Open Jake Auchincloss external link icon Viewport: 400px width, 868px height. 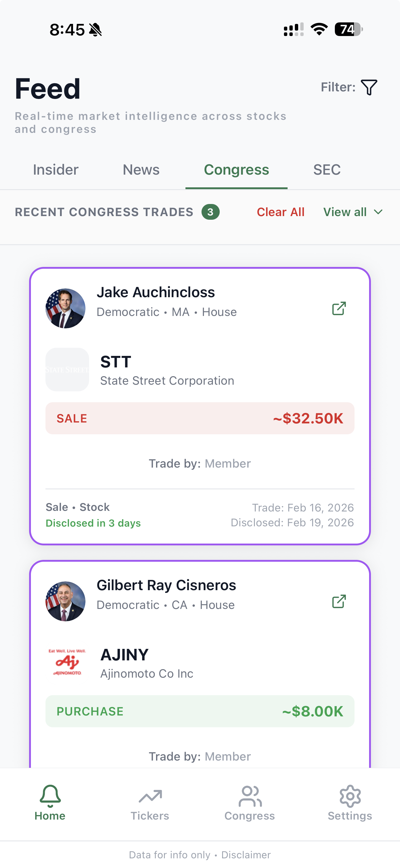point(339,308)
